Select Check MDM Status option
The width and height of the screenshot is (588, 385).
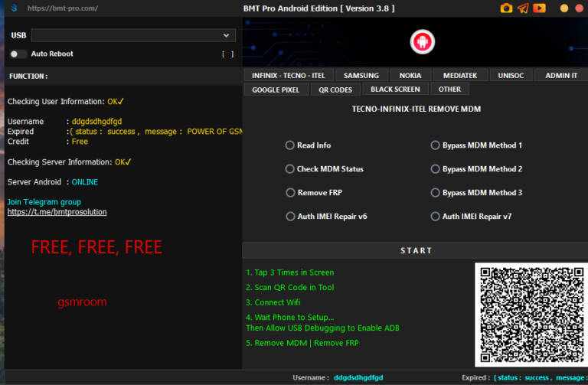pos(325,169)
